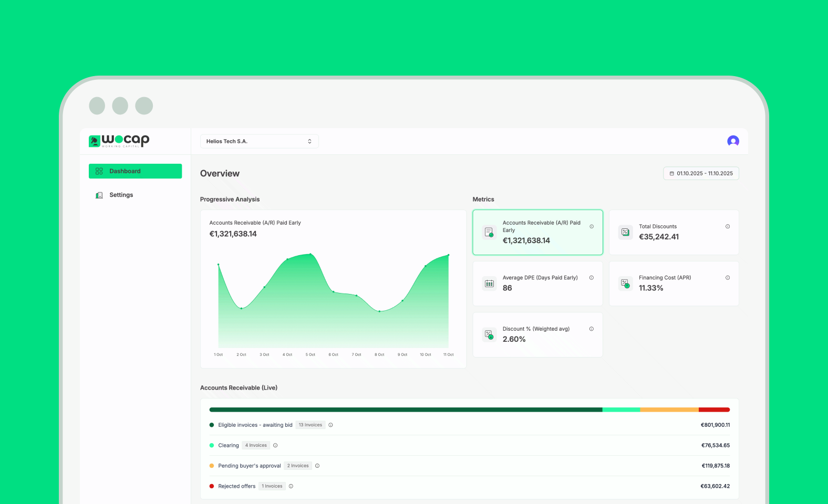This screenshot has width=828, height=504.
Task: Open the user profile avatar
Action: 733,141
